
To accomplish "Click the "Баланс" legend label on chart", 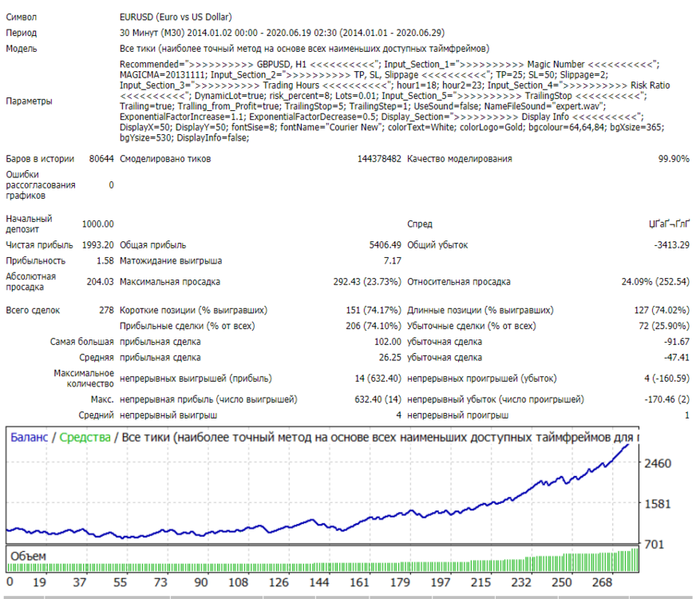I will click(x=29, y=438).
